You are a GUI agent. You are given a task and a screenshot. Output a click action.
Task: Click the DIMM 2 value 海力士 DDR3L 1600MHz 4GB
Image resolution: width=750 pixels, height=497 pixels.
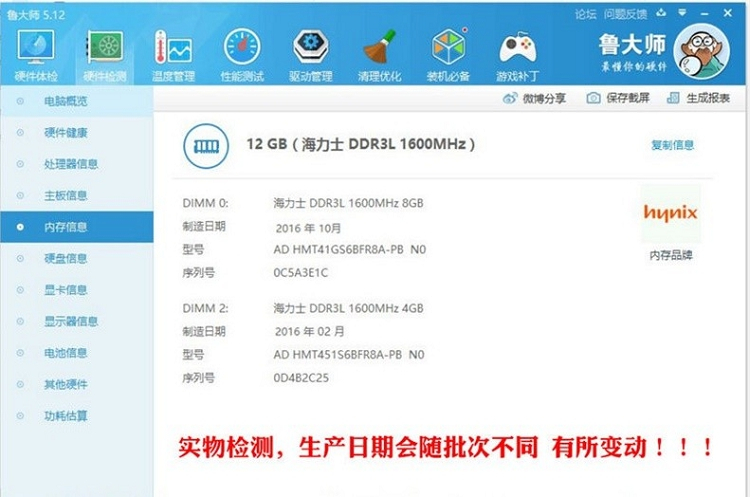348,309
